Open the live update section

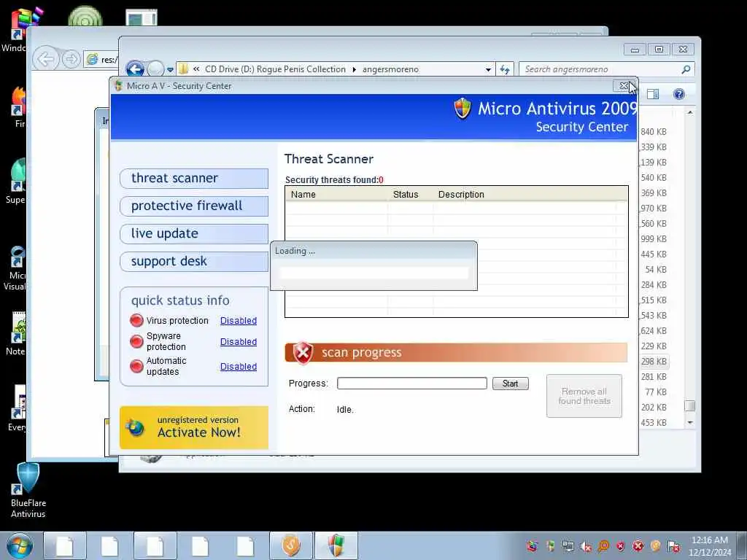pyautogui.click(x=194, y=233)
